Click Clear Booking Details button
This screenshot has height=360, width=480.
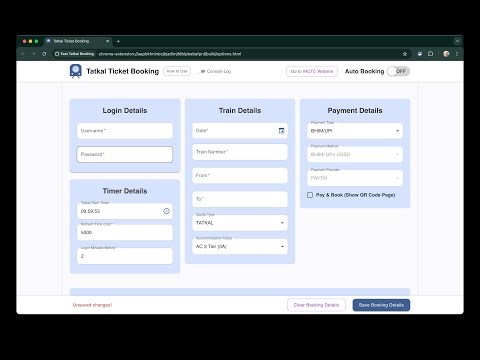(316, 305)
